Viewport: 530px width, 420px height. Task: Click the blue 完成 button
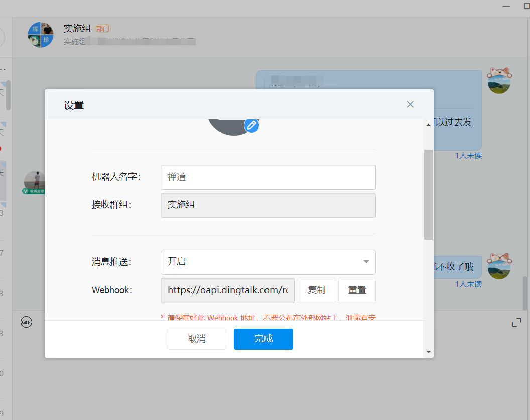tap(263, 339)
